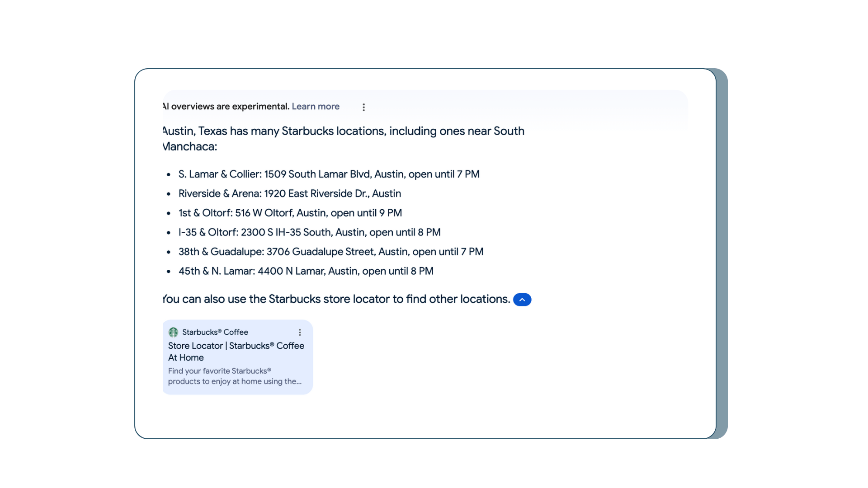Select the 38th & Guadalupe list item
The height and width of the screenshot is (488, 868).
point(221,252)
